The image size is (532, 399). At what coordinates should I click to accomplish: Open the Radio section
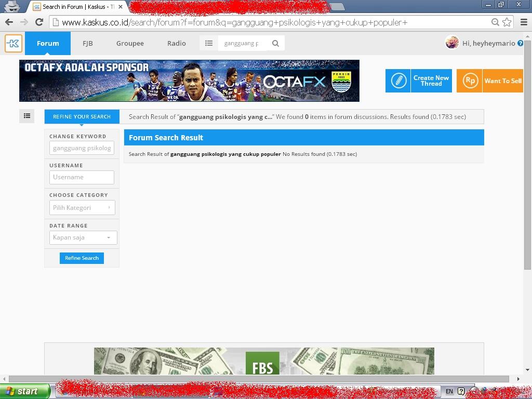click(x=177, y=44)
